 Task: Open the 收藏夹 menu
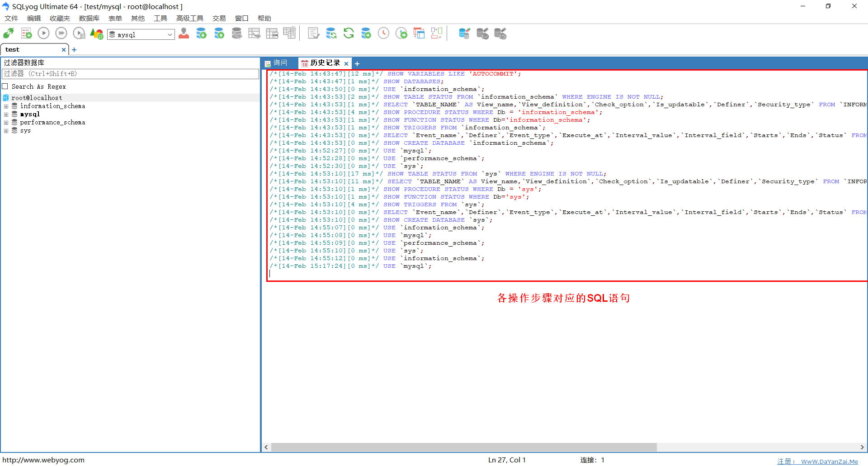[x=60, y=18]
